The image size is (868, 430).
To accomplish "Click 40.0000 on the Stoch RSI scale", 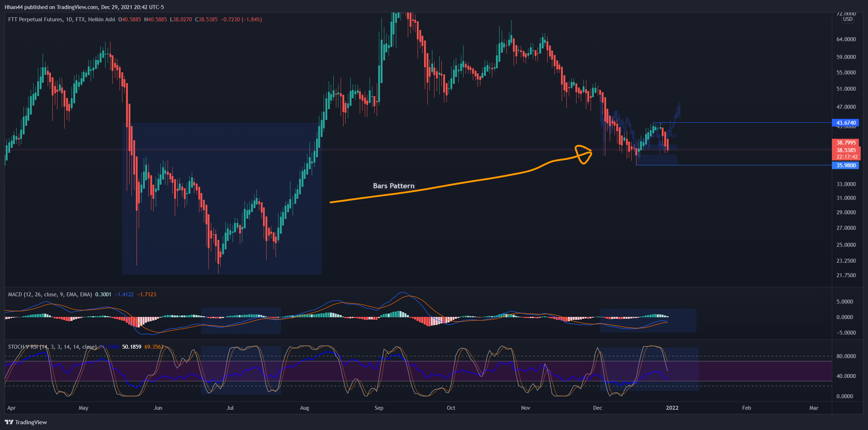I will [846, 376].
